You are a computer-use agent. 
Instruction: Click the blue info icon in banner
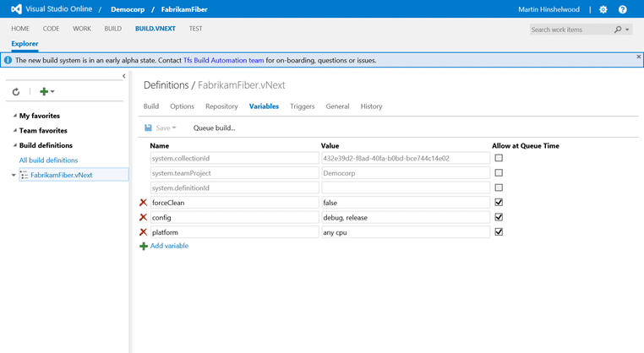pyautogui.click(x=8, y=60)
